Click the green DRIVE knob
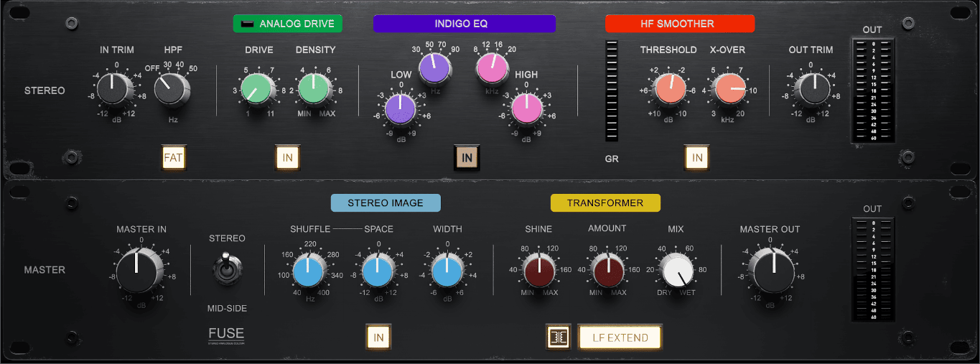The height and width of the screenshot is (364, 980). [x=258, y=90]
